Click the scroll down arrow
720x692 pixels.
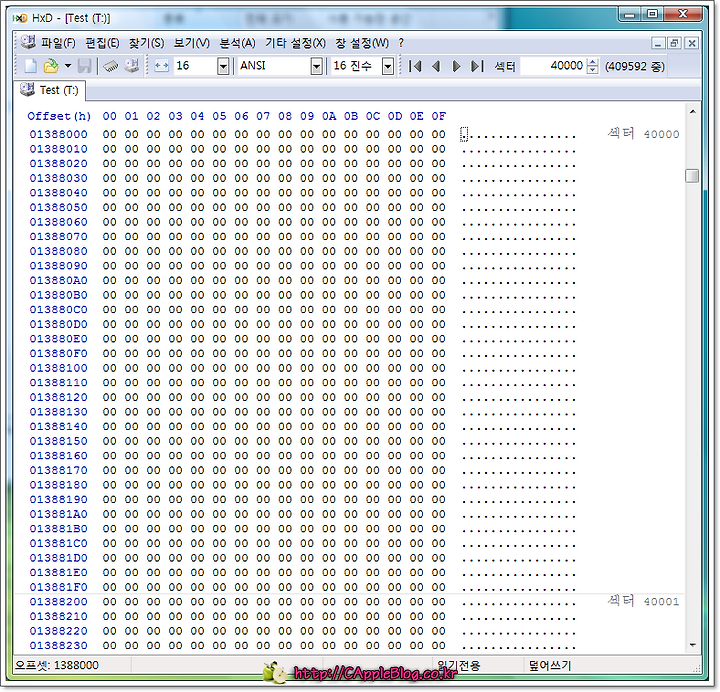[x=692, y=645]
